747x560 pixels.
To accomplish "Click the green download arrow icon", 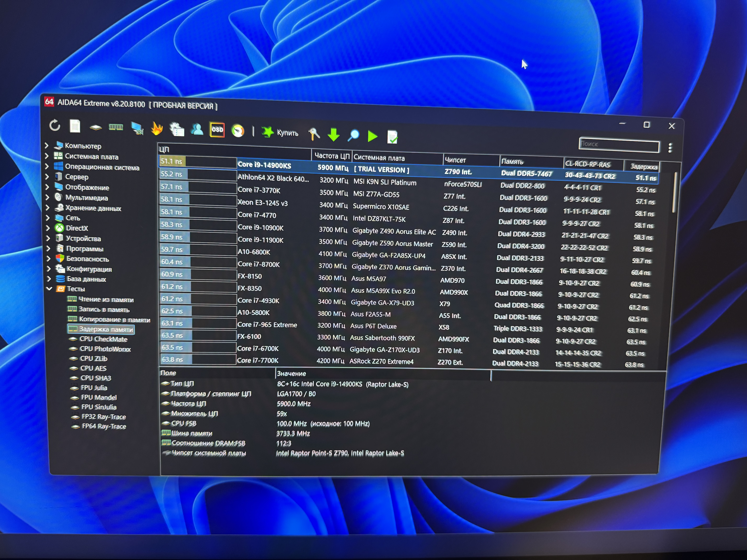I will [334, 135].
